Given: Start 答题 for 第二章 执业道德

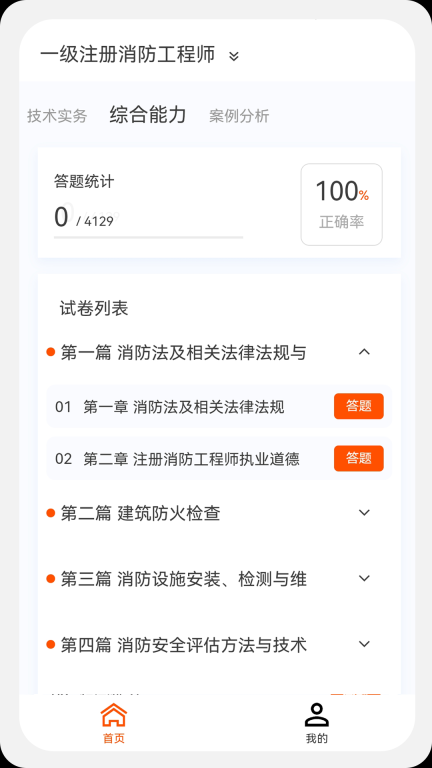Looking at the screenshot, I should click(359, 458).
